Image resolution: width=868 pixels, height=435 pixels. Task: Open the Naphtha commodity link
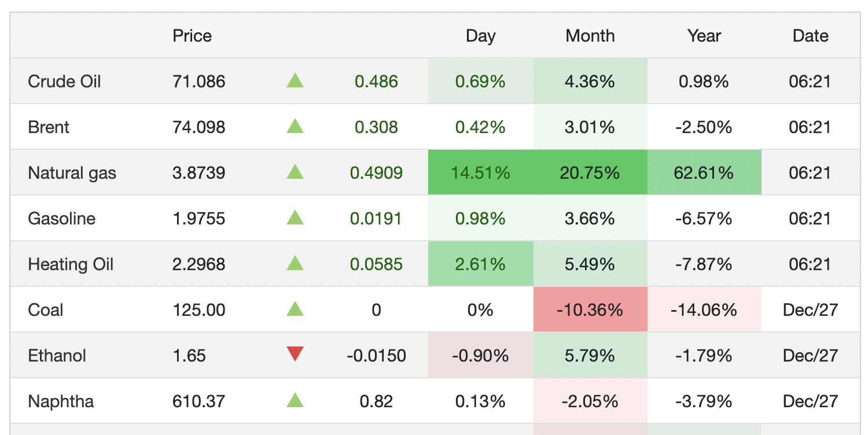point(61,401)
